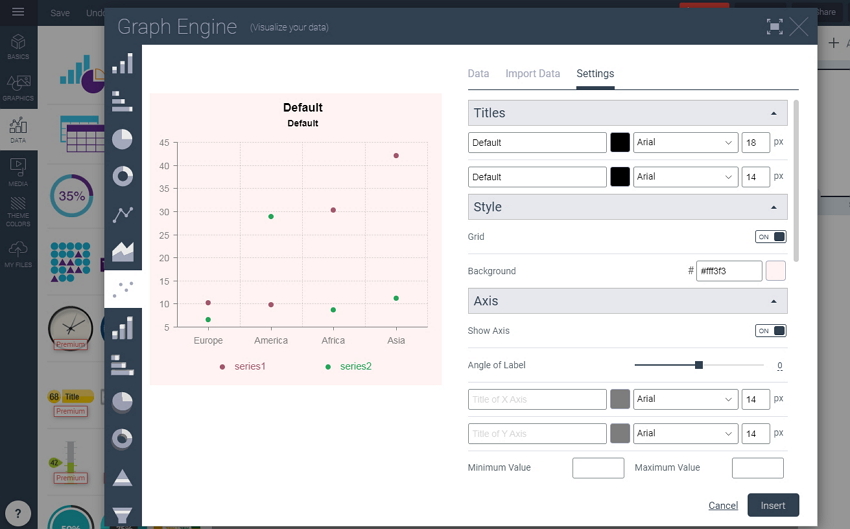The height and width of the screenshot is (529, 850).
Task: Turn off the Show Axis toggle
Action: 770,331
